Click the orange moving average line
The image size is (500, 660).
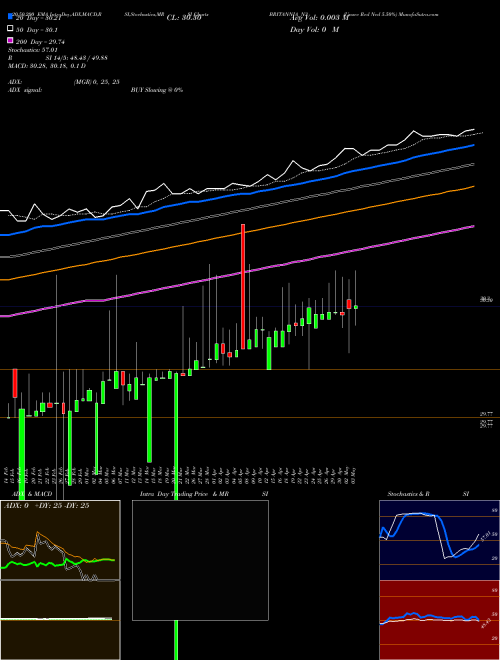(x=236, y=236)
